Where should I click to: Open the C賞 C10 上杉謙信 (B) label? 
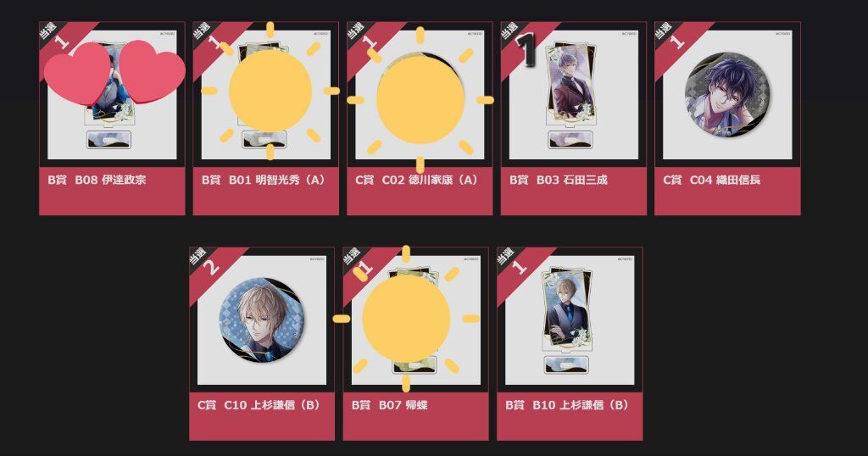tap(259, 405)
